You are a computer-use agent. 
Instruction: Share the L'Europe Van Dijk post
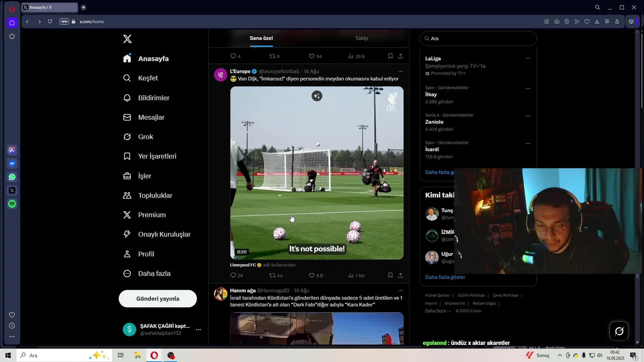click(x=400, y=276)
